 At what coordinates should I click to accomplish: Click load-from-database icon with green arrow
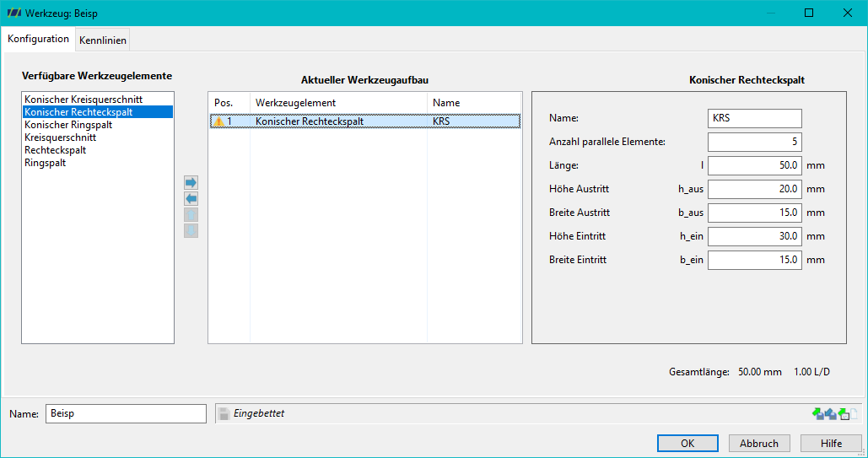(x=844, y=413)
